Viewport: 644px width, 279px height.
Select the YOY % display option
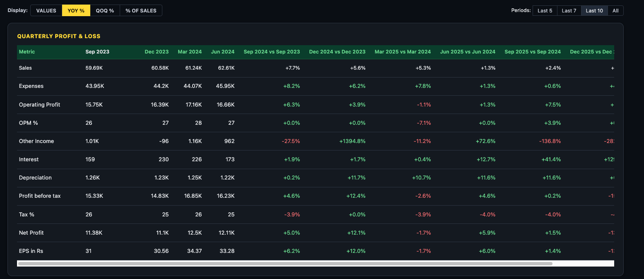coord(76,10)
